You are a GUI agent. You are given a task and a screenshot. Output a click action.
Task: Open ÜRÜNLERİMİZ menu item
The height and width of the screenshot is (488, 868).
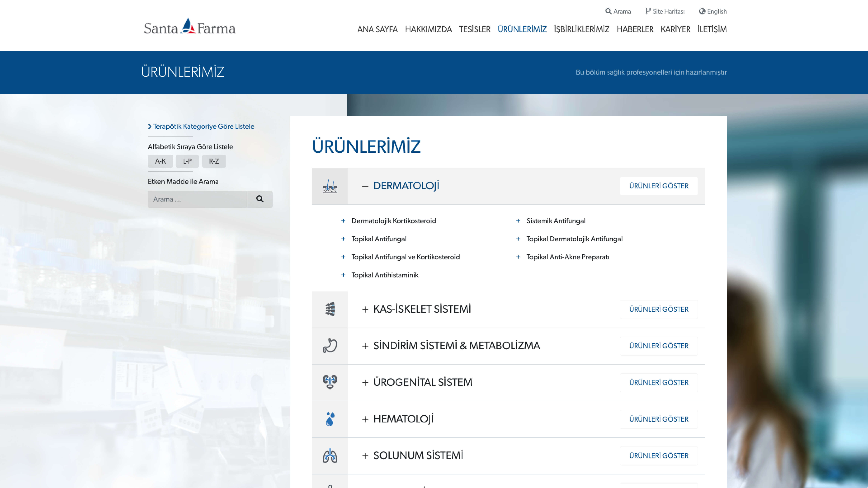click(522, 29)
